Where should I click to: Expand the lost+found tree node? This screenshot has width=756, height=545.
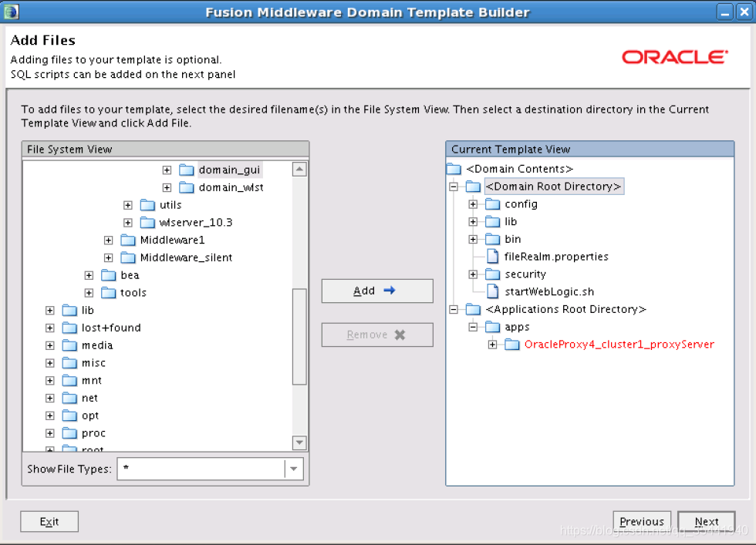[x=50, y=328]
